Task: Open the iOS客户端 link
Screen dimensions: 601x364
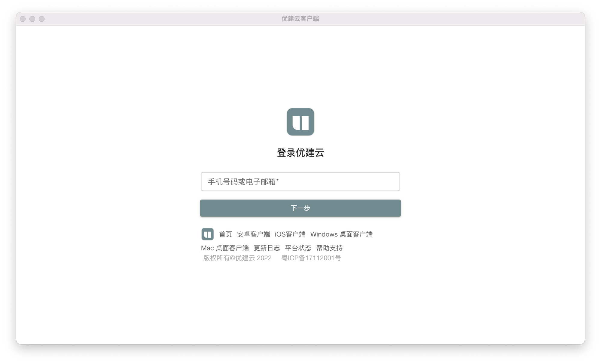Action: click(290, 234)
